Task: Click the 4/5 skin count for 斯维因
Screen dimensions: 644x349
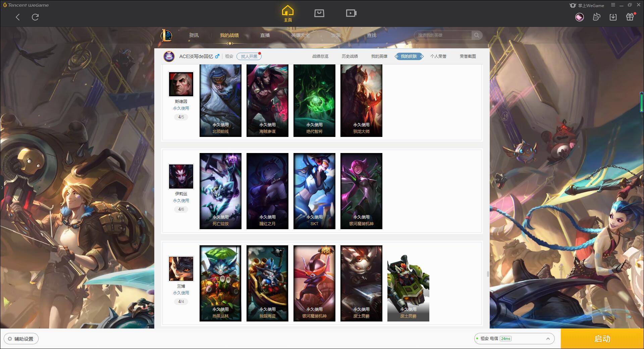Action: tap(181, 117)
